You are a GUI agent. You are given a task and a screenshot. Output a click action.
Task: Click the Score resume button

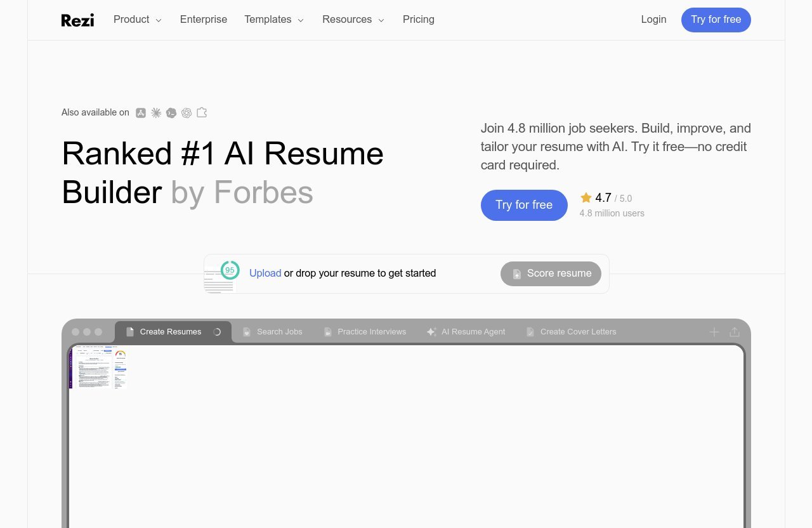click(x=551, y=274)
